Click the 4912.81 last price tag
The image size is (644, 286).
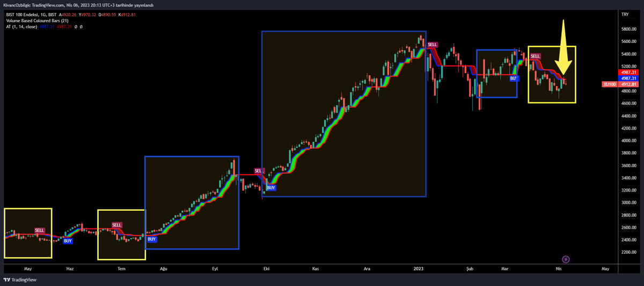tap(628, 84)
